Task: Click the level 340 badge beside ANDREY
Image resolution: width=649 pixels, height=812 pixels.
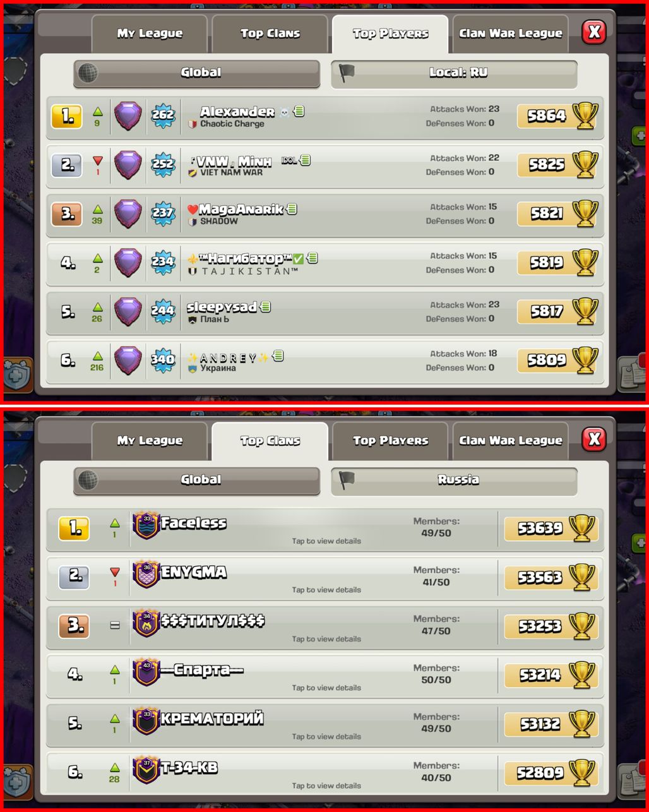Action: (x=163, y=361)
